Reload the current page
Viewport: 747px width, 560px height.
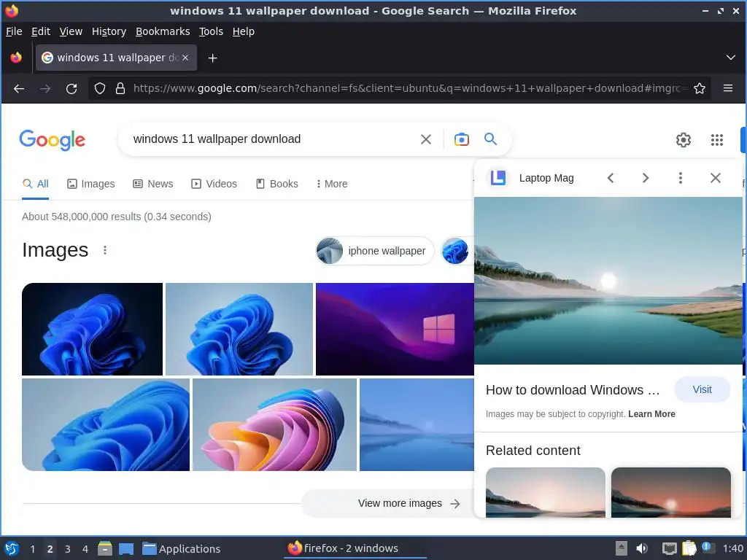[71, 88]
